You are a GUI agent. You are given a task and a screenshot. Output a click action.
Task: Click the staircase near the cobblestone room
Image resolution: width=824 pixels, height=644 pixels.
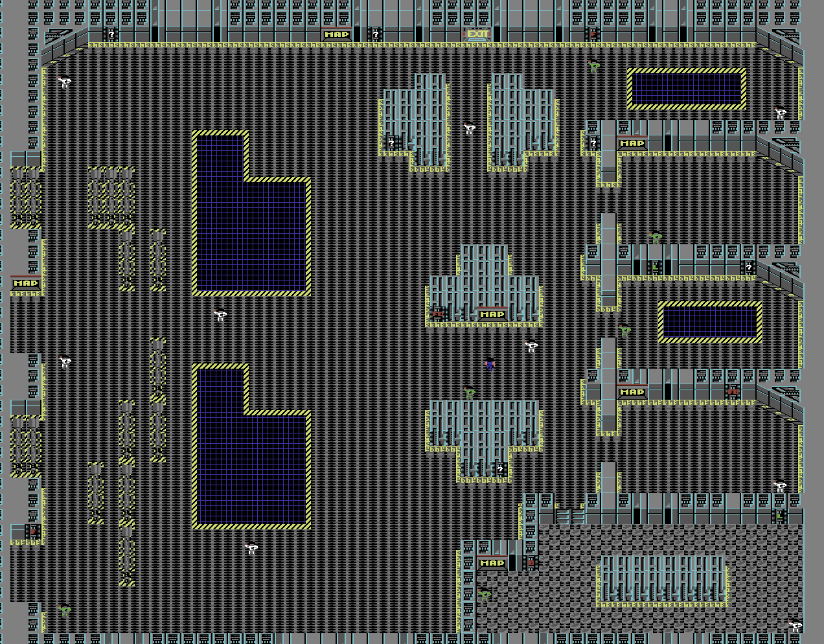570,516
